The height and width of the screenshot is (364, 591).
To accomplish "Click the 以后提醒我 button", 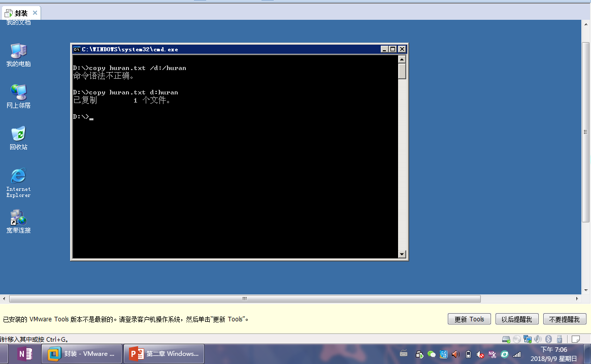I will [517, 319].
